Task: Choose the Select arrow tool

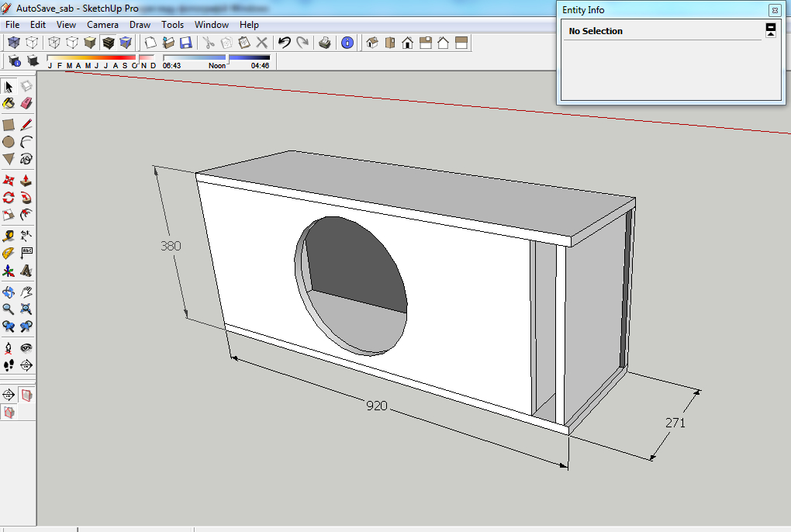Action: 9,87
